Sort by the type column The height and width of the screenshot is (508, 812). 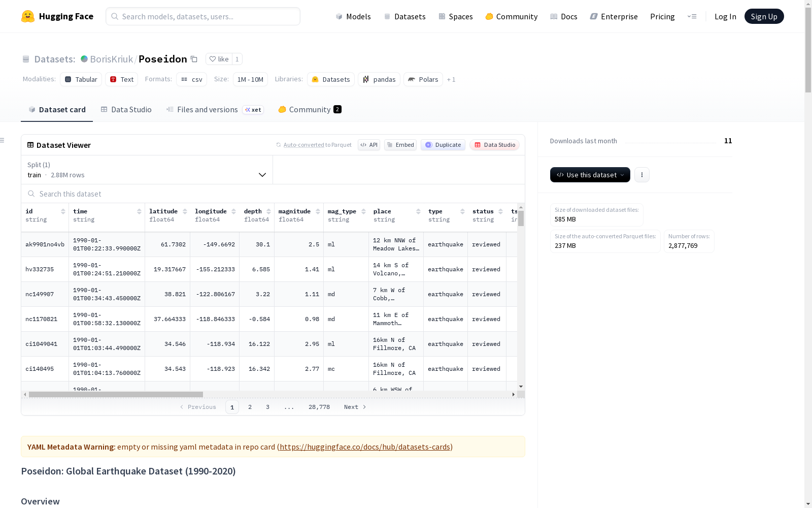(x=462, y=211)
